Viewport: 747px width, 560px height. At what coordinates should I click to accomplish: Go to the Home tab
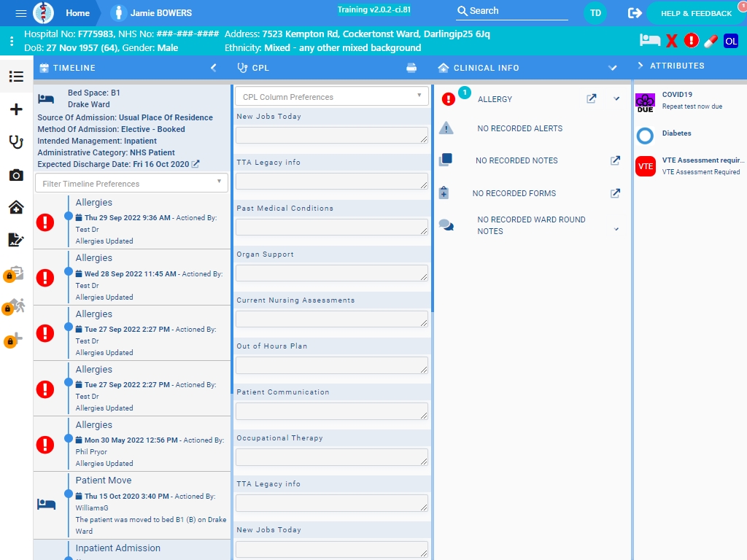pyautogui.click(x=77, y=13)
